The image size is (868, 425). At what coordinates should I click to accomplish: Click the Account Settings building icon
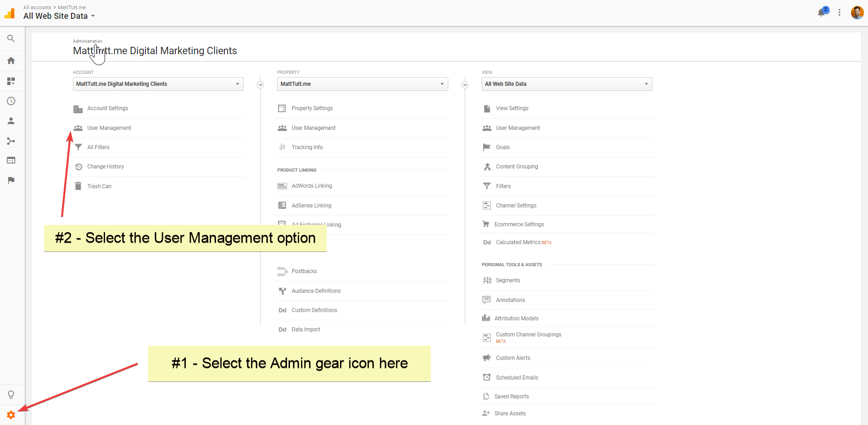pos(78,109)
